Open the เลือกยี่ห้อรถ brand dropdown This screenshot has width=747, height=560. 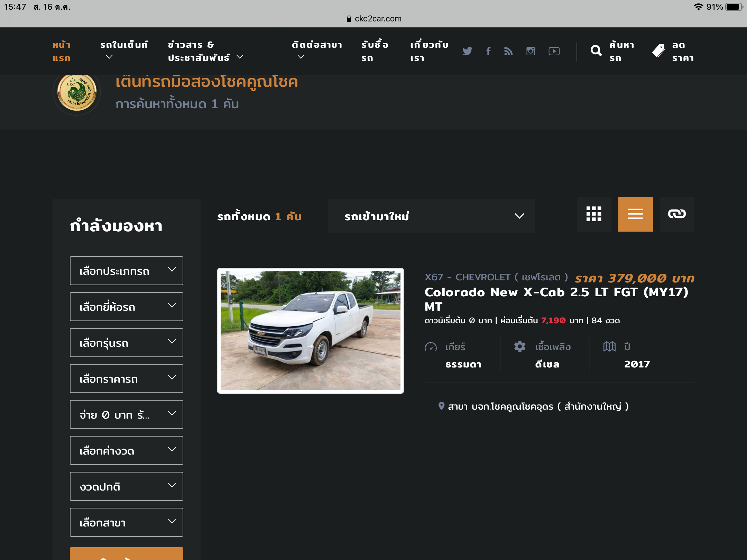(126, 307)
